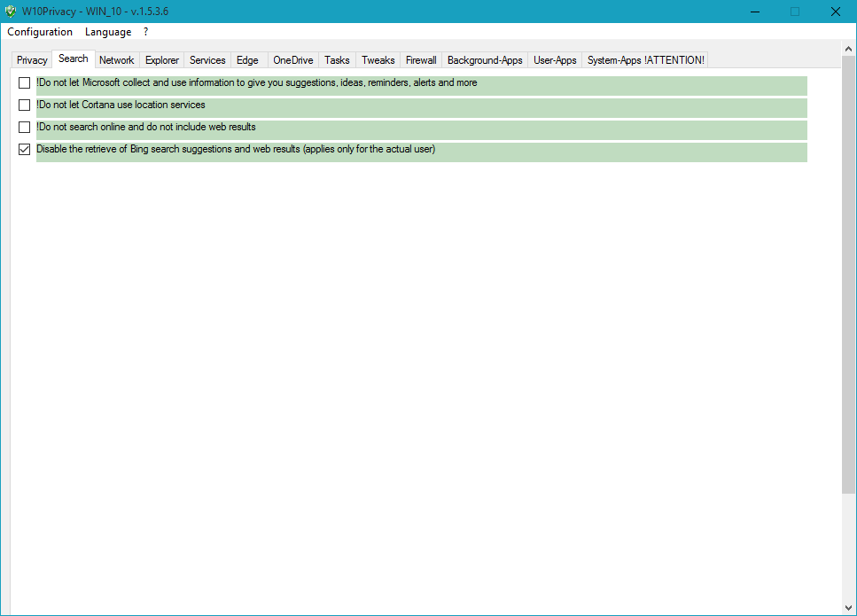This screenshot has height=616, width=857.
Task: Enable 'Do not let Microsoft collect' checkbox
Action: (x=24, y=82)
